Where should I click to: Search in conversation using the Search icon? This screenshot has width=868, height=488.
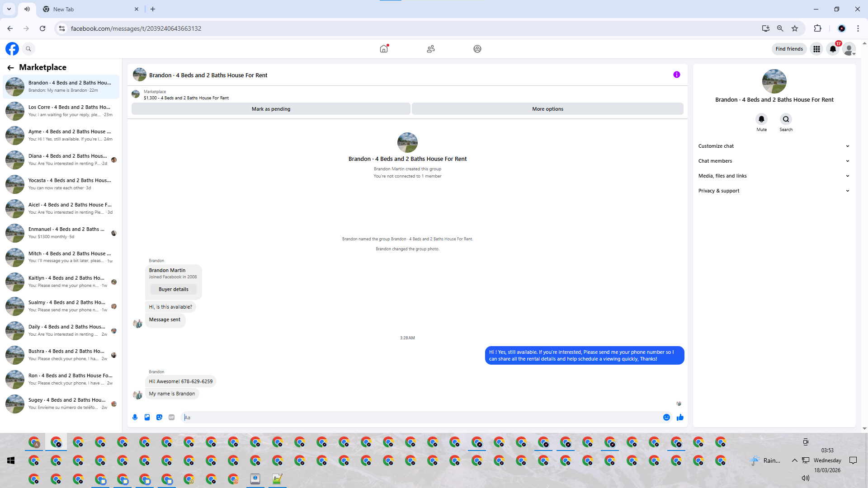pos(786,119)
